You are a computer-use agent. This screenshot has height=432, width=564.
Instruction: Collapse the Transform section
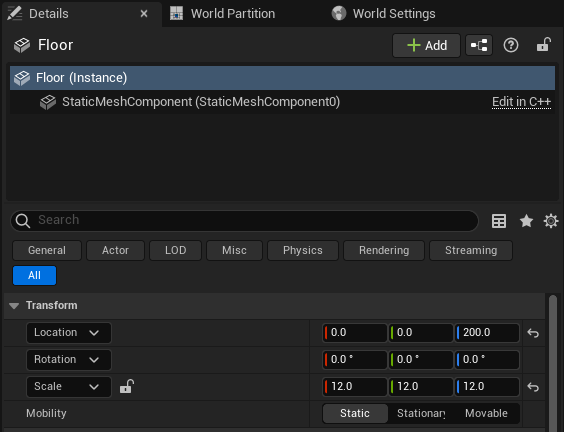(x=14, y=306)
